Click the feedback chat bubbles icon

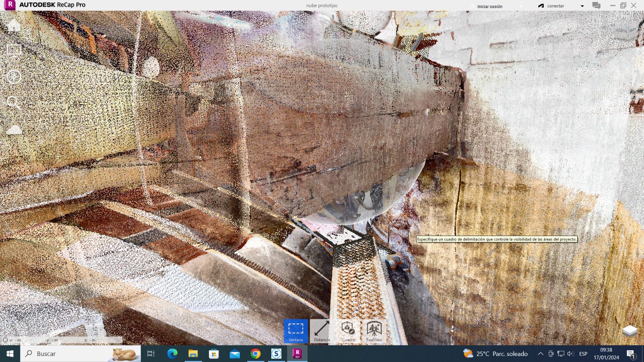pyautogui.click(x=596, y=6)
